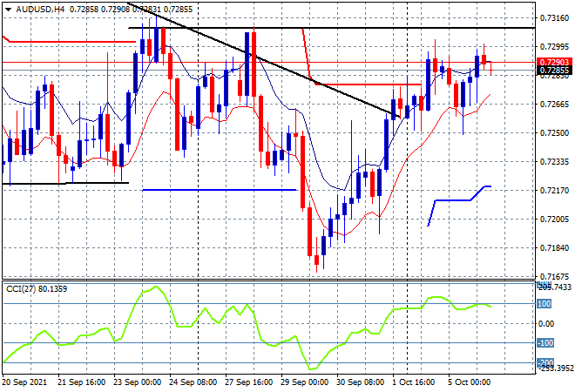Select the blue horizontal support line mid-chart
The image size is (575, 392).
219,190
